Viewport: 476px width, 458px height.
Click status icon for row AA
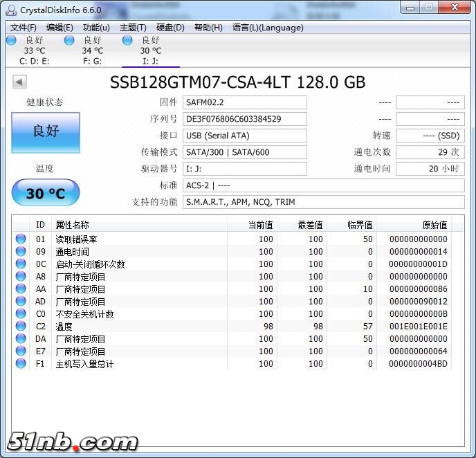click(21, 288)
